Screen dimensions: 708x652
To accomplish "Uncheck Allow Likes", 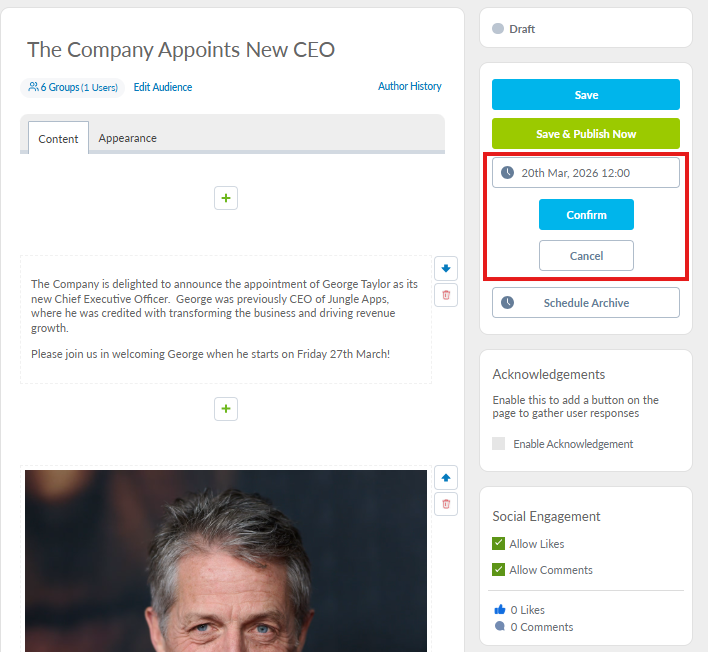I will (x=499, y=544).
